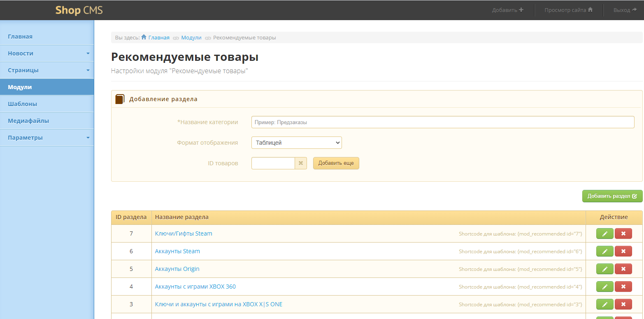The height and width of the screenshot is (319, 644).
Task: Delete the Аккаунты с играми XBOX 360 row
Action: tap(623, 287)
